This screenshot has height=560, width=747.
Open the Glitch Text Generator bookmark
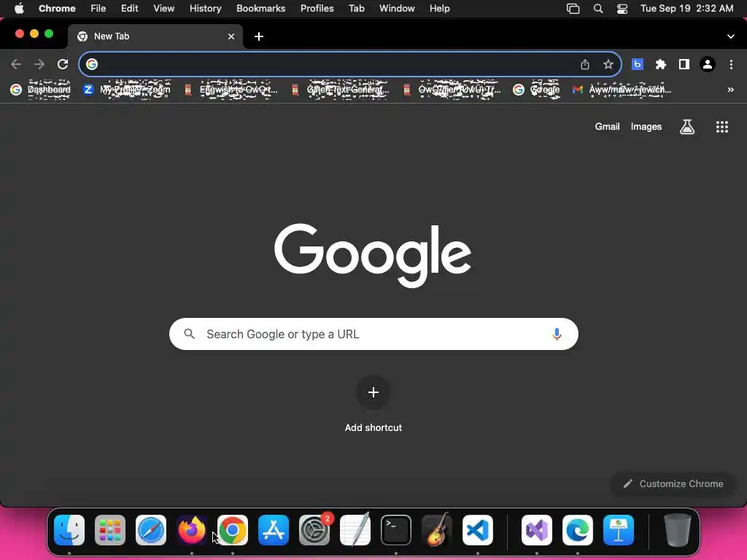[x=340, y=90]
